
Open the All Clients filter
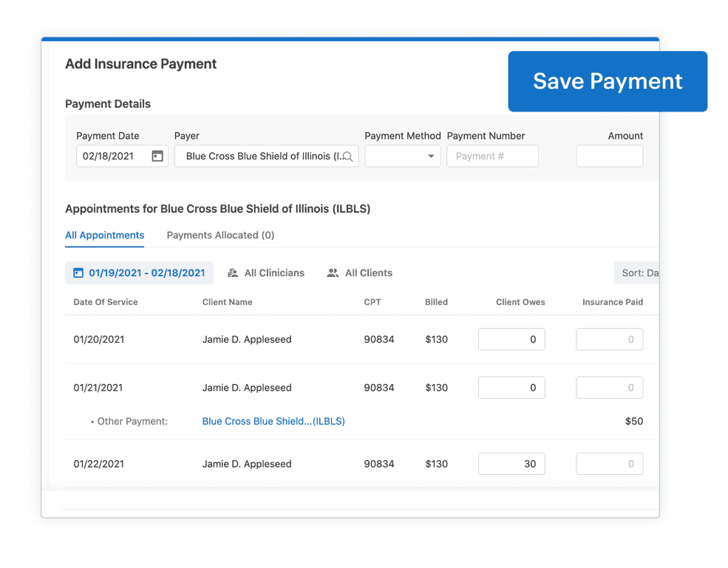coord(360,273)
